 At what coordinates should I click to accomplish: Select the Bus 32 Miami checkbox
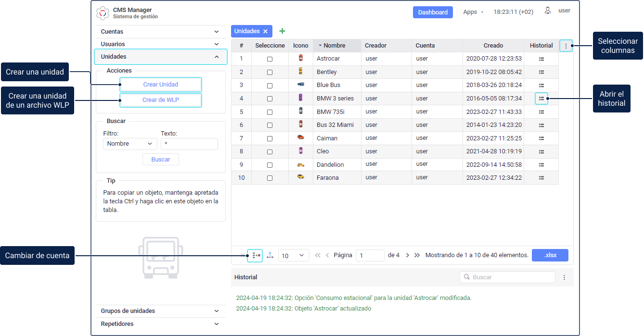click(270, 125)
